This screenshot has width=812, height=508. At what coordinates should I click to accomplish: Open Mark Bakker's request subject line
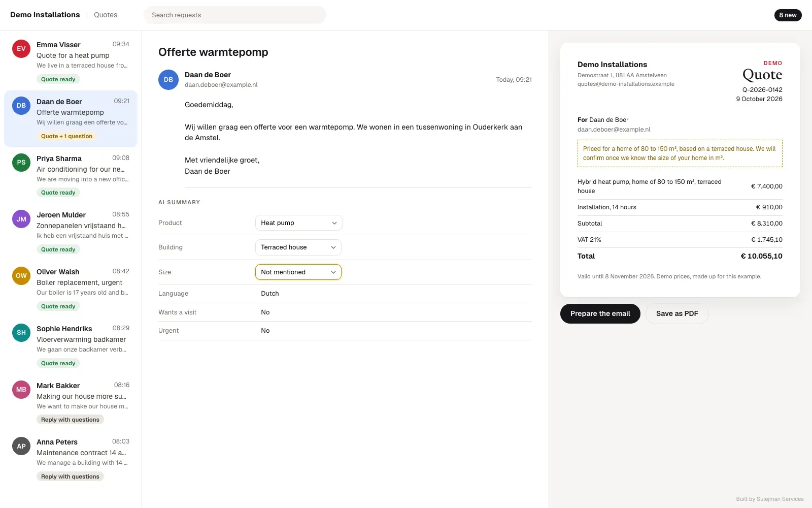[81, 396]
